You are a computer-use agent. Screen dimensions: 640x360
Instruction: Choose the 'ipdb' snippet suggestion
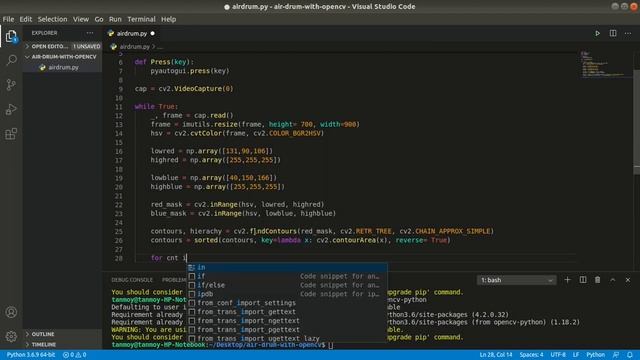click(x=287, y=294)
